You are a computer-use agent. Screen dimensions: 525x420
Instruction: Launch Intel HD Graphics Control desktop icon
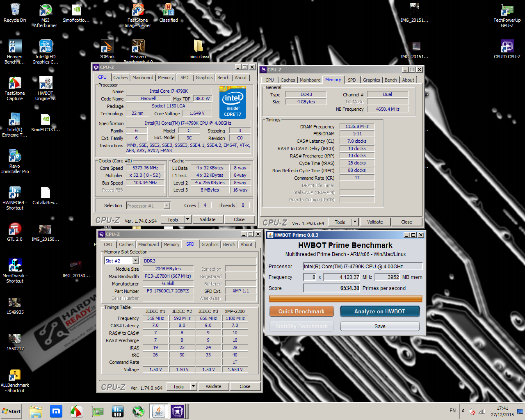pos(45,52)
